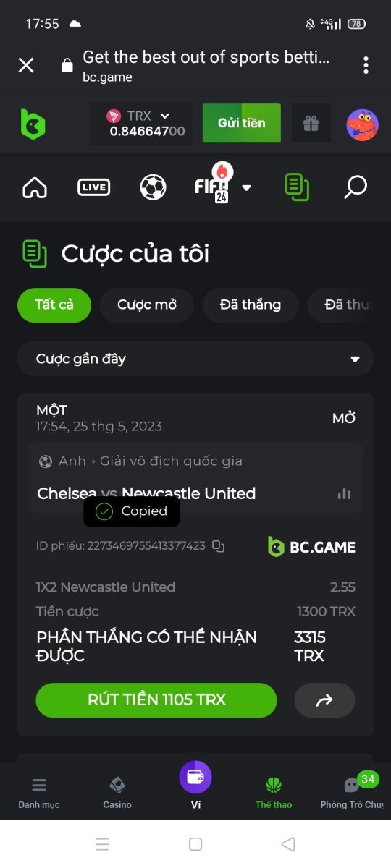Select the Tất cả filter tab
This screenshot has width=391, height=868.
click(x=54, y=305)
